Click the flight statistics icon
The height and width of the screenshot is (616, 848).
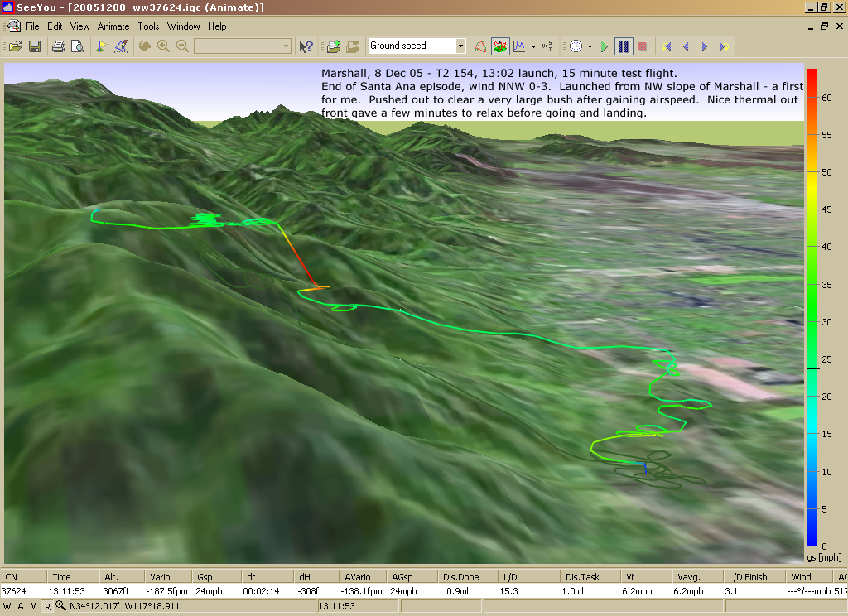(x=547, y=46)
